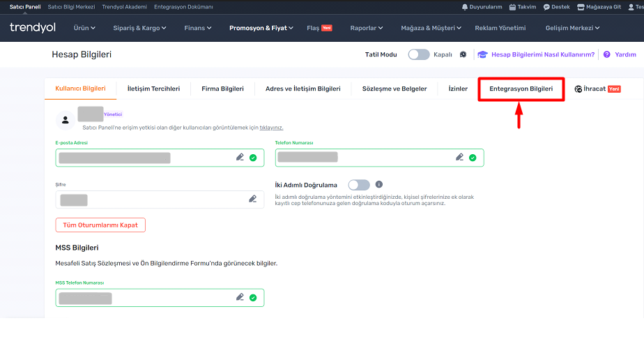This screenshot has height=346, width=644.
Task: Expand Promosyon & Fiyat menu
Action: pos(261,28)
